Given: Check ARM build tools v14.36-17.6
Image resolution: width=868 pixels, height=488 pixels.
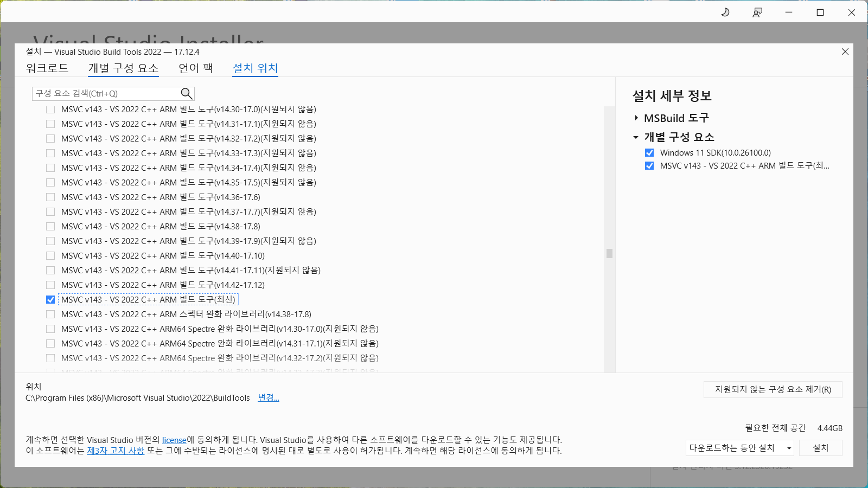Looking at the screenshot, I should pos(50,197).
